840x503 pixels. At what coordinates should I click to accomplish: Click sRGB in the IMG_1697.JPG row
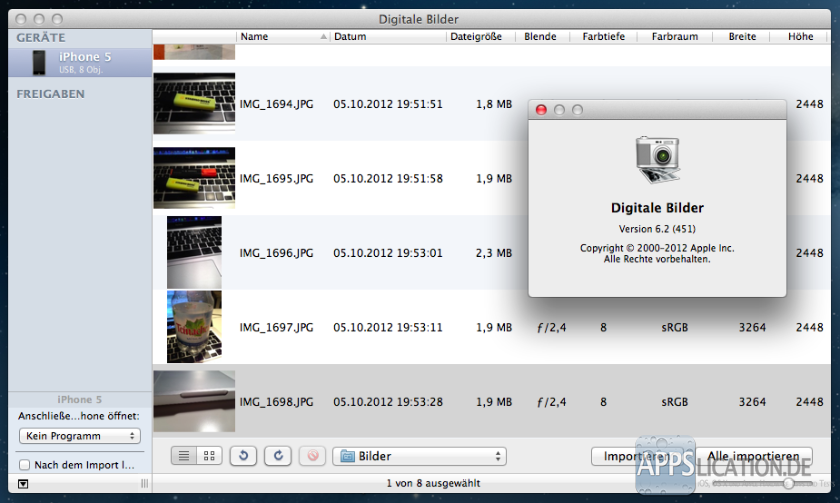pyautogui.click(x=674, y=327)
